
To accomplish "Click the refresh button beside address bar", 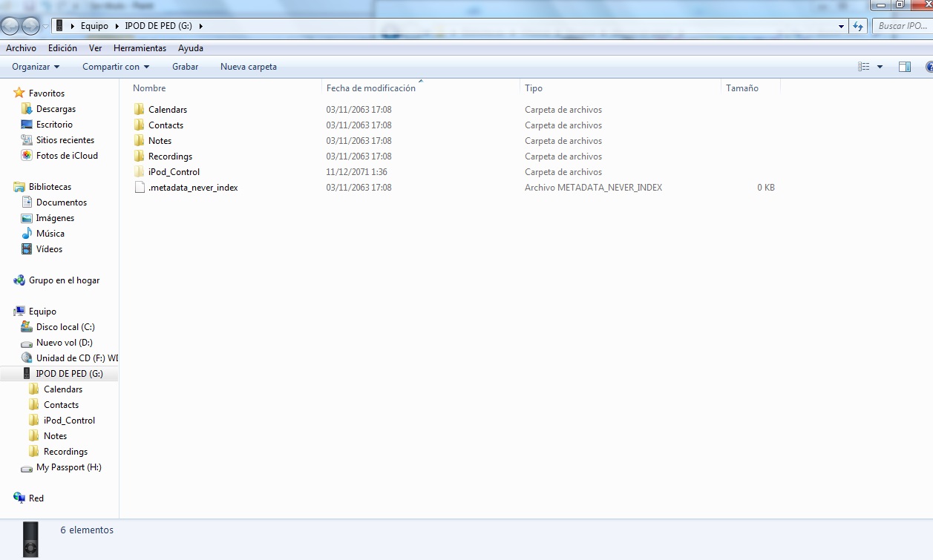I will [858, 26].
